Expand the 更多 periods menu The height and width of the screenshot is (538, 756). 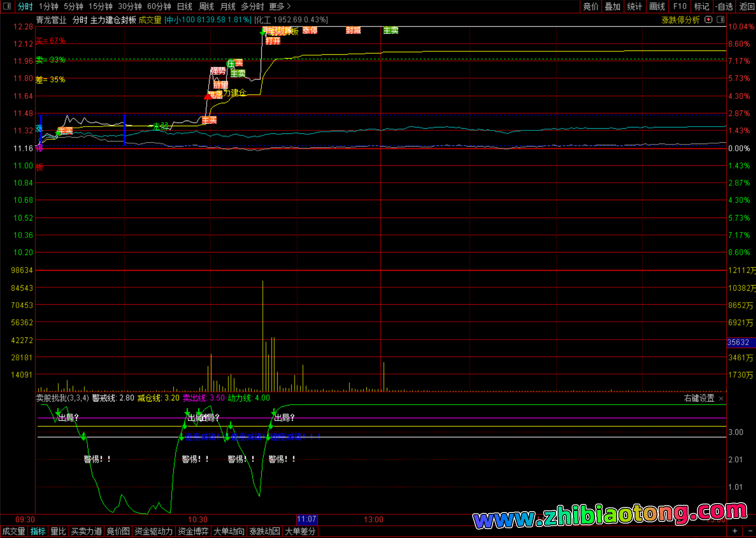point(279,6)
